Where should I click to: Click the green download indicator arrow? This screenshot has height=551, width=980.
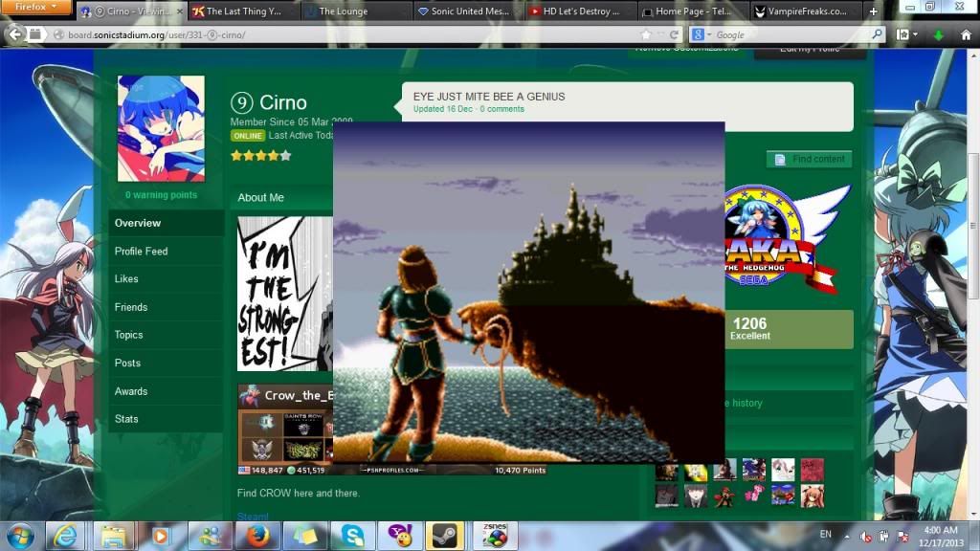click(x=939, y=33)
